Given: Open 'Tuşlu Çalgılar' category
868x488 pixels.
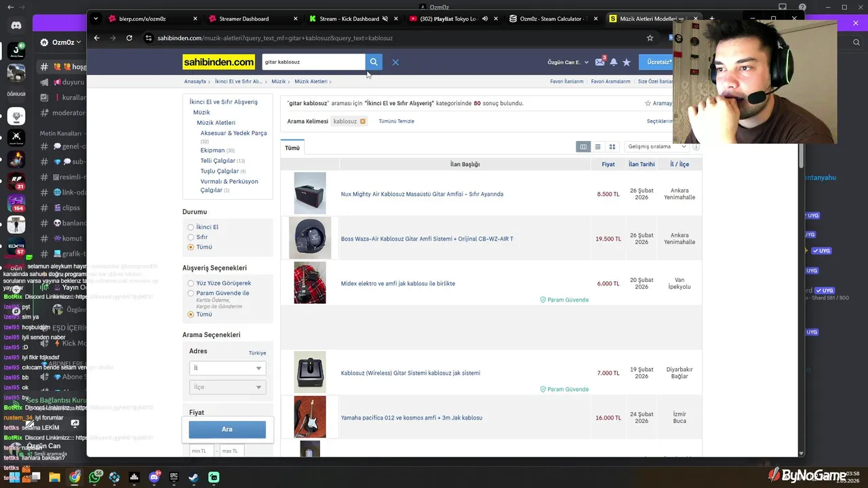Looking at the screenshot, I should pyautogui.click(x=219, y=171).
